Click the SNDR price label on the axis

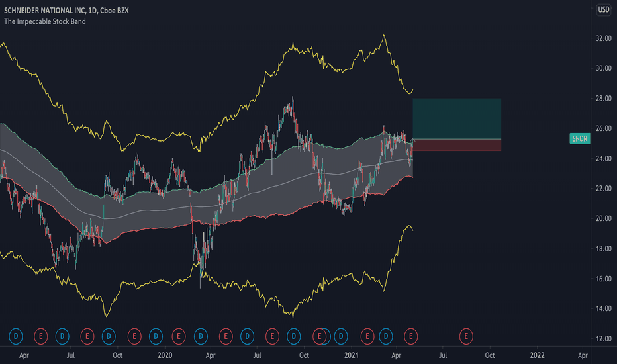(580, 138)
